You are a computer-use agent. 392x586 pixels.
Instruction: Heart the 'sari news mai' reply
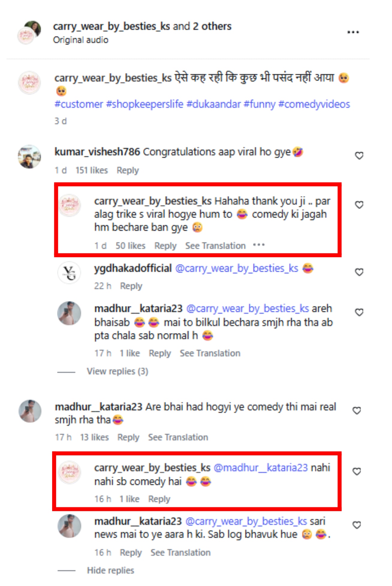coord(357,525)
